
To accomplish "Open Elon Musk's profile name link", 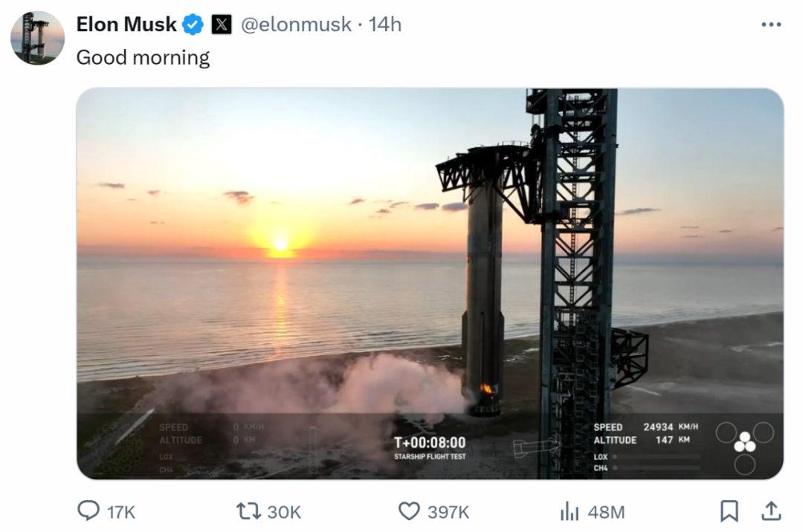I will coord(126,24).
